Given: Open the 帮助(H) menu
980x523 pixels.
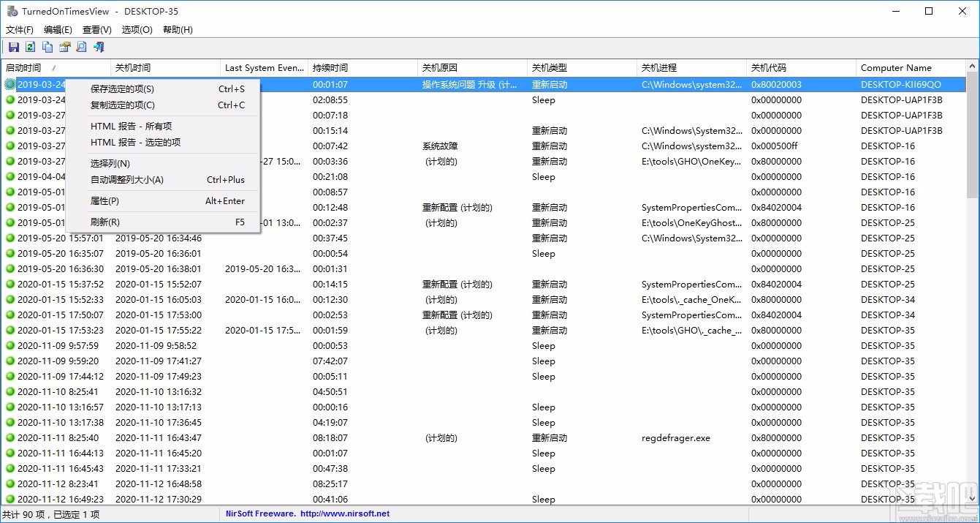Looking at the screenshot, I should point(176,29).
